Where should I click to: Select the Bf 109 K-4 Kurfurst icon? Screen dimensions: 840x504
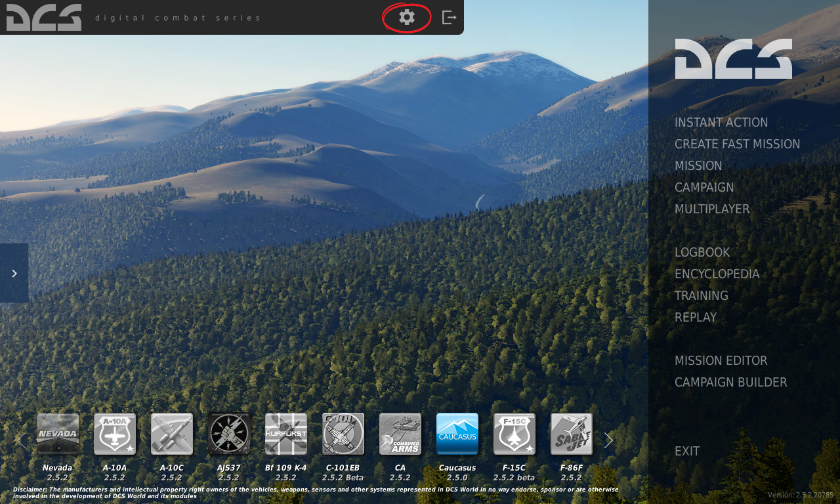pyautogui.click(x=286, y=434)
